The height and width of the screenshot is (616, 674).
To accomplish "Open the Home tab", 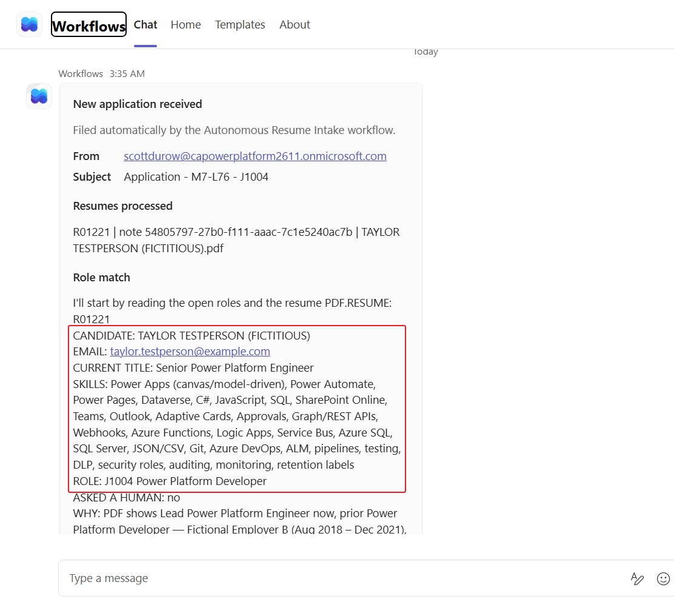I will [185, 25].
